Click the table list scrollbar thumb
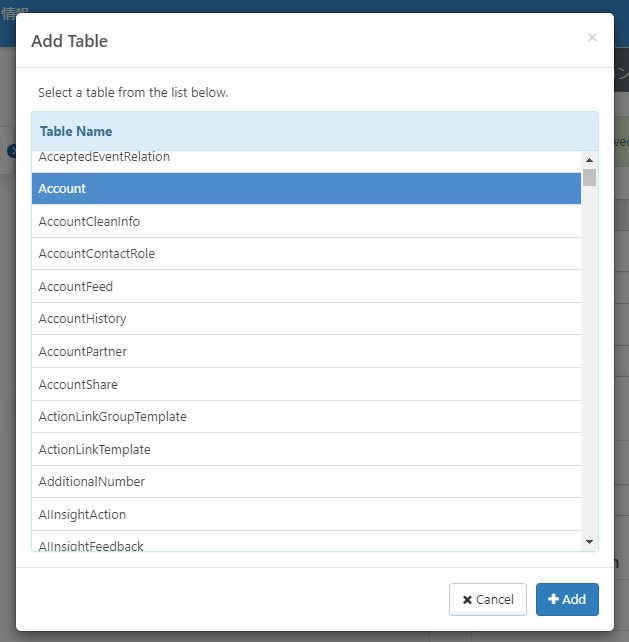629x642 pixels. pos(589,178)
